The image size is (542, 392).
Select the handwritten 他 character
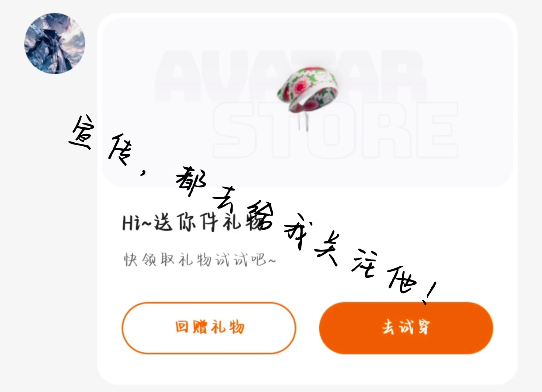[x=402, y=279]
